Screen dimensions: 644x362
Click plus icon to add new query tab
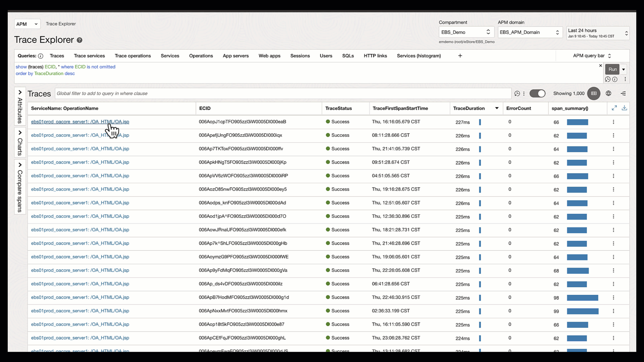pos(460,56)
